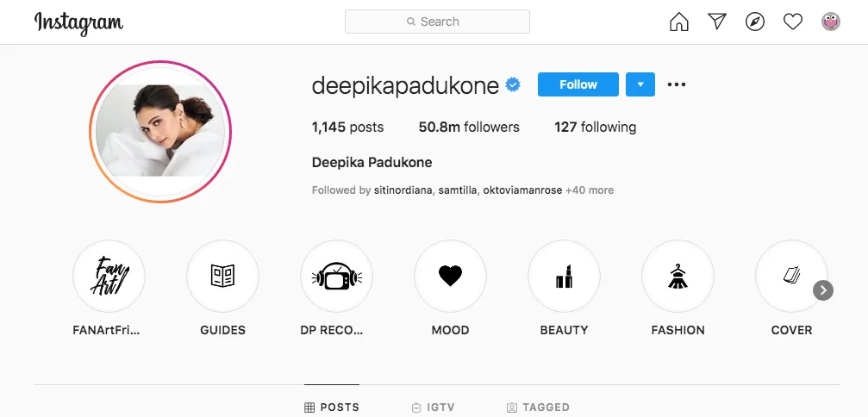Open the profile picture story
The width and height of the screenshot is (868, 417).
coord(160,131)
